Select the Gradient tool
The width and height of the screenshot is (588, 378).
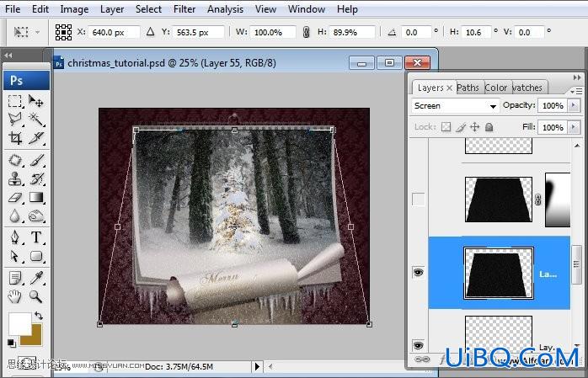coord(36,198)
